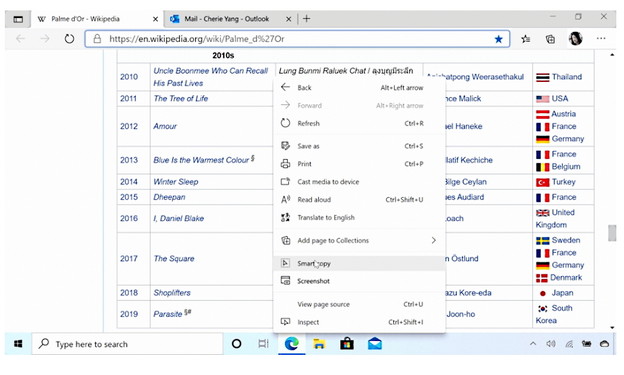Select Print in the context menu
Image resolution: width=624 pixels, height=375 pixels.
359,164
